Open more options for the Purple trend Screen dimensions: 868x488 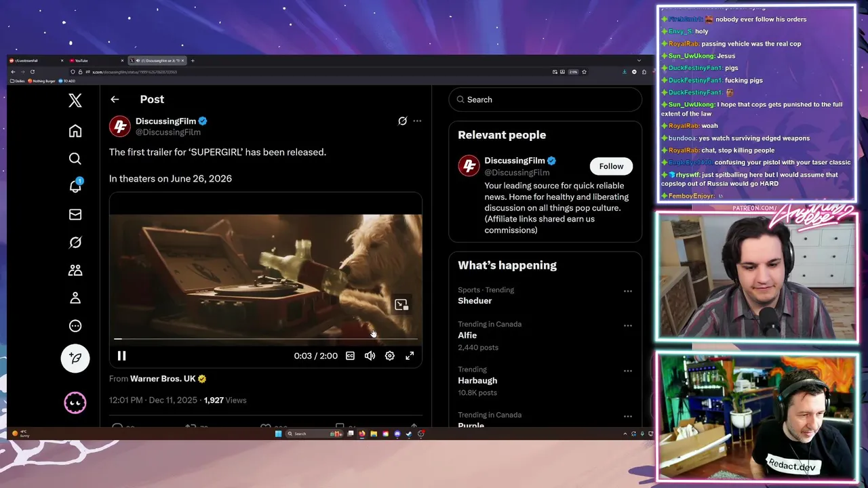point(628,416)
